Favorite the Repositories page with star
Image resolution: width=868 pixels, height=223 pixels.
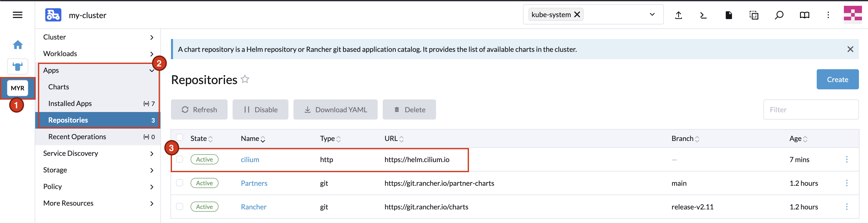[x=245, y=79]
